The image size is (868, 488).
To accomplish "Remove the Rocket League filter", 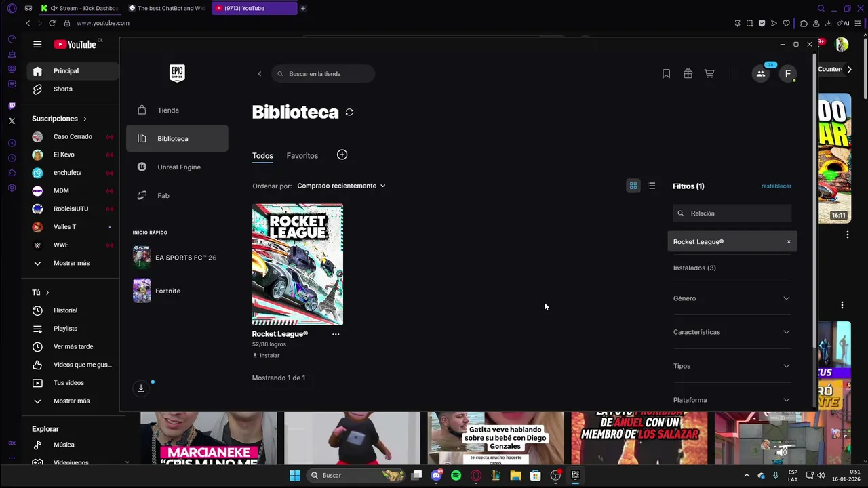I will point(789,242).
